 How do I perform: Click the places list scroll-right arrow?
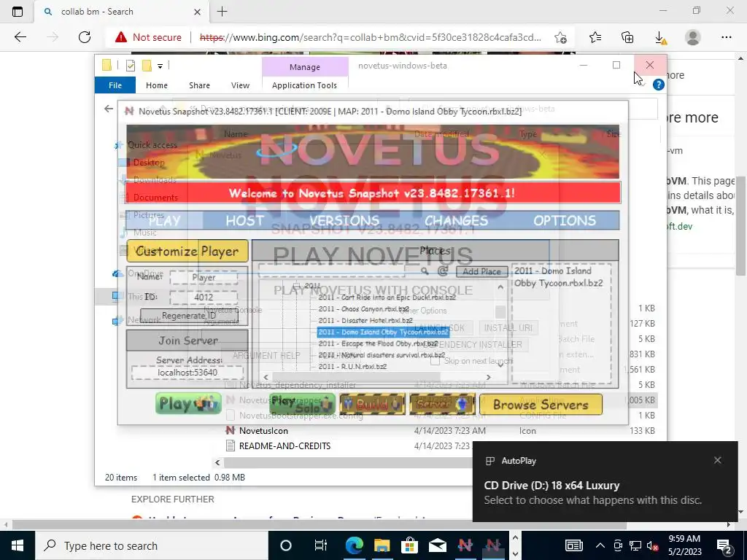click(488, 377)
